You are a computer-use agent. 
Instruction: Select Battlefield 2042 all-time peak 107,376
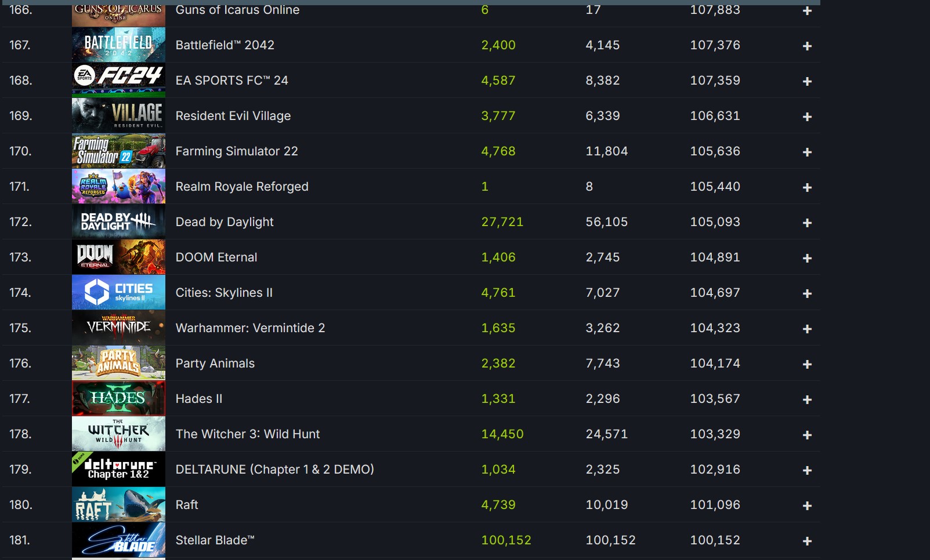(715, 45)
